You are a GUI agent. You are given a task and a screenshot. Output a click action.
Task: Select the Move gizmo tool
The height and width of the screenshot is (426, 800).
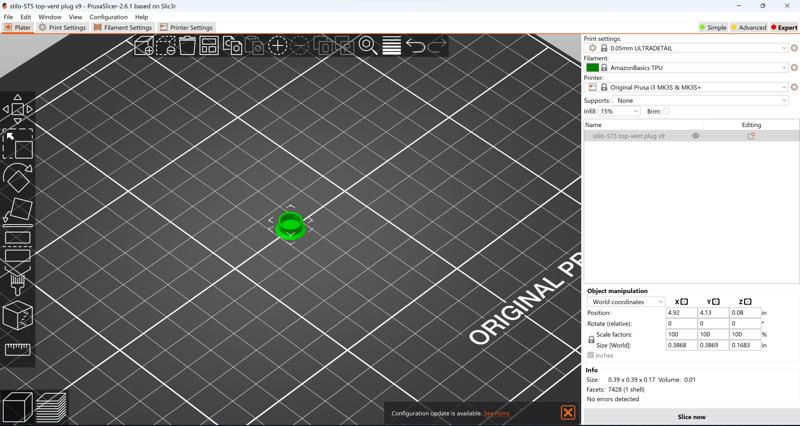point(17,109)
